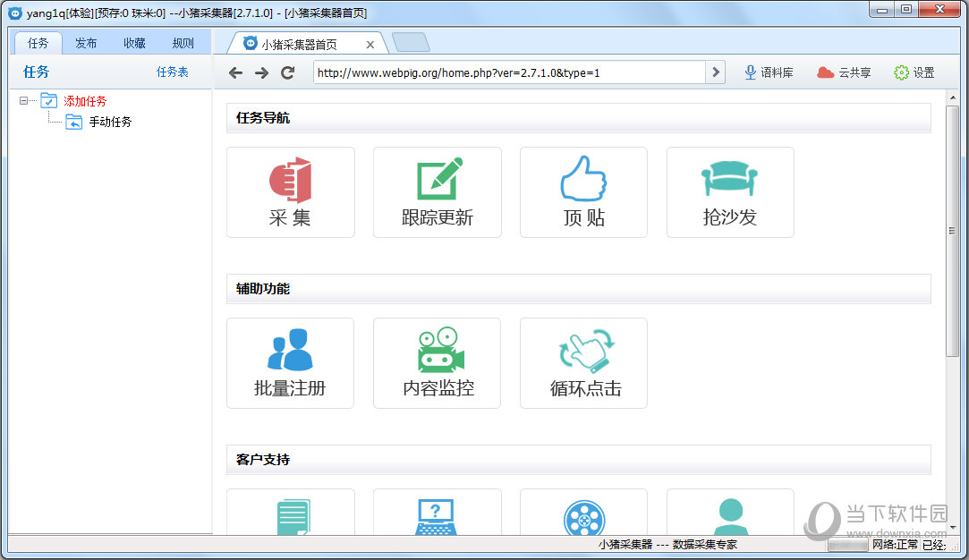Start the 循环点击 loop click tool
969x560 pixels.
[x=583, y=362]
